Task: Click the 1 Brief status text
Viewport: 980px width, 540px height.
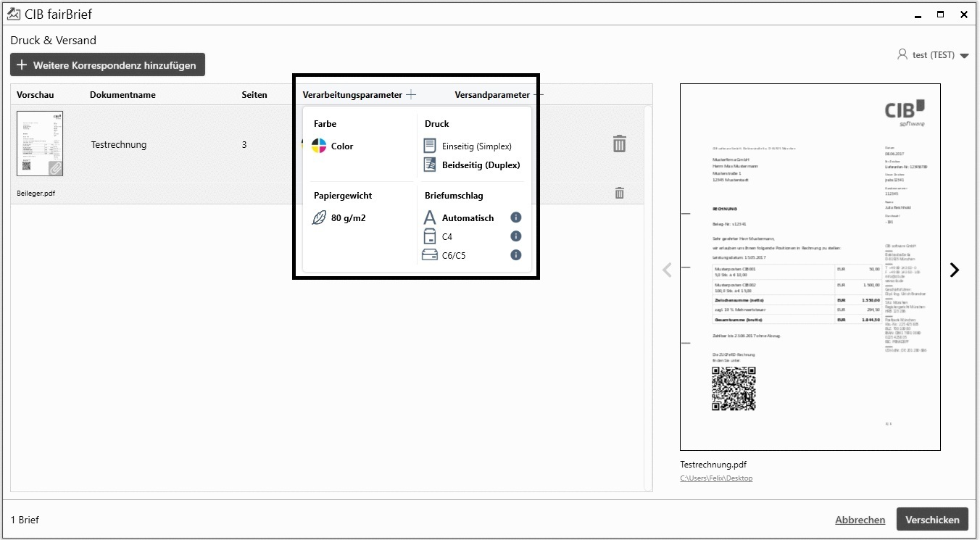Action: tap(25, 520)
